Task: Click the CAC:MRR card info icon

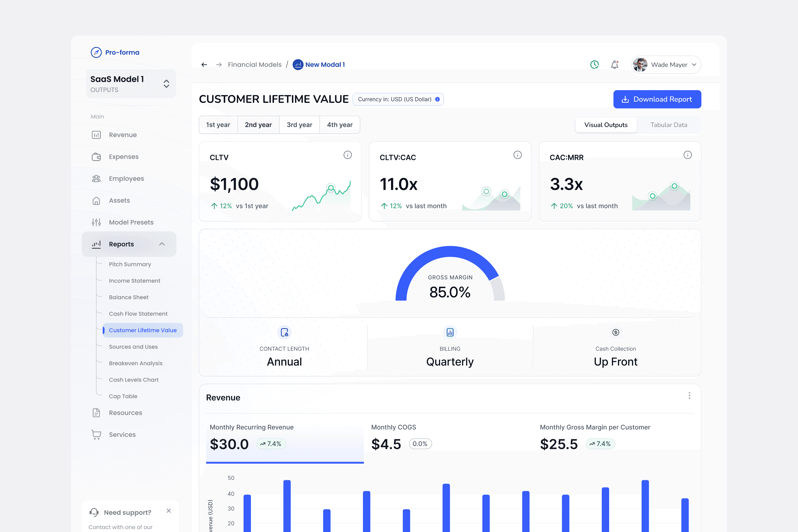Action: [687, 155]
